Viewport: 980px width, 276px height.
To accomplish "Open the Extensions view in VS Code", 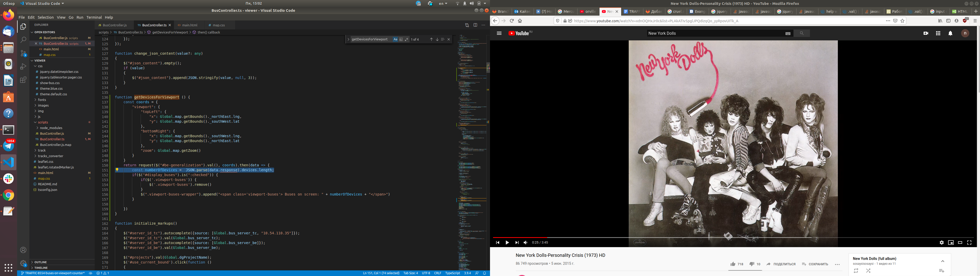I will 23,80.
